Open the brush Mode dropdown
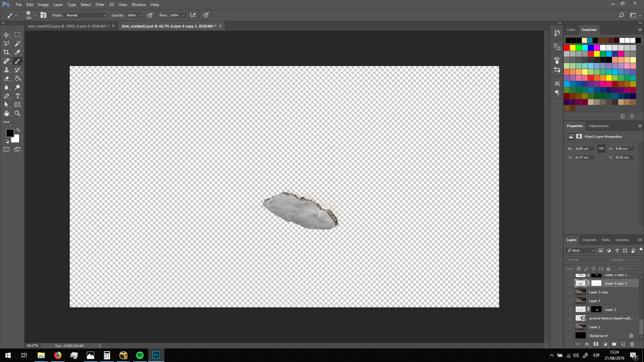The width and height of the screenshot is (644, 362). tap(86, 15)
